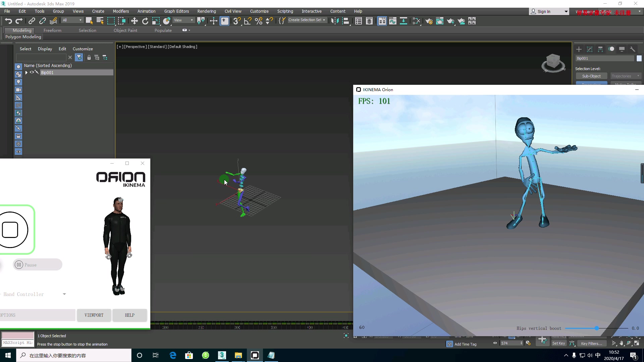Toggle the lock icon in Scene Explorer
The image size is (644, 362).
click(89, 58)
